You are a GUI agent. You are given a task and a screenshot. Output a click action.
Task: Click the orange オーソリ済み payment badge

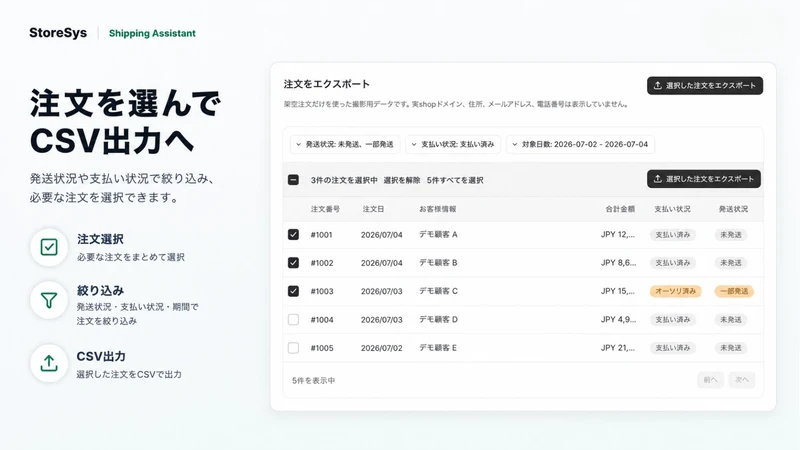(676, 291)
